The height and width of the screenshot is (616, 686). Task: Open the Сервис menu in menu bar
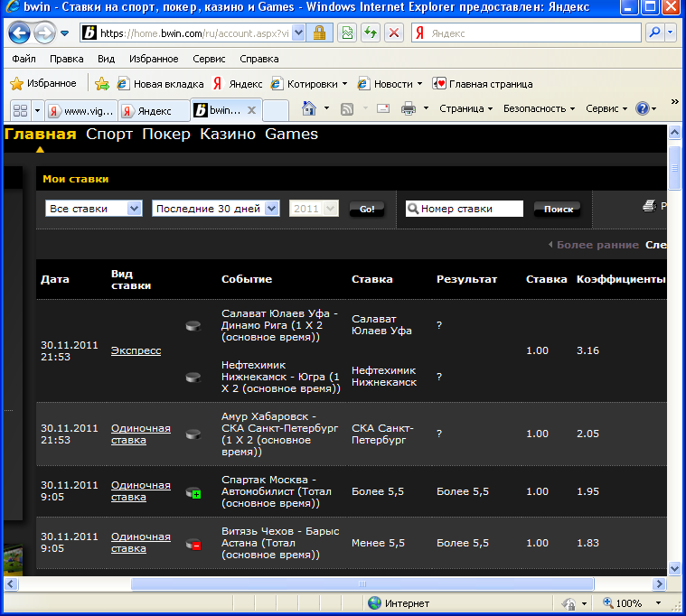[209, 59]
